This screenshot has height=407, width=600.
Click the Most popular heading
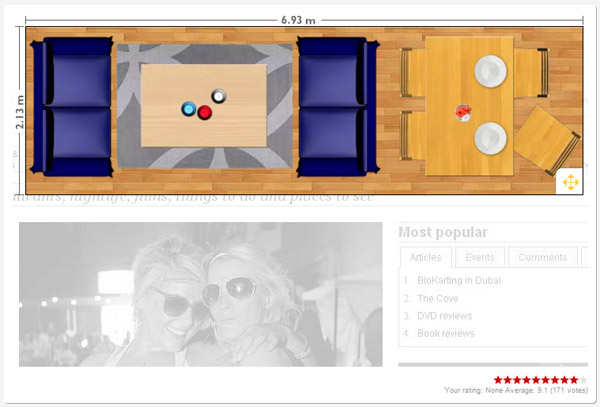click(x=443, y=232)
